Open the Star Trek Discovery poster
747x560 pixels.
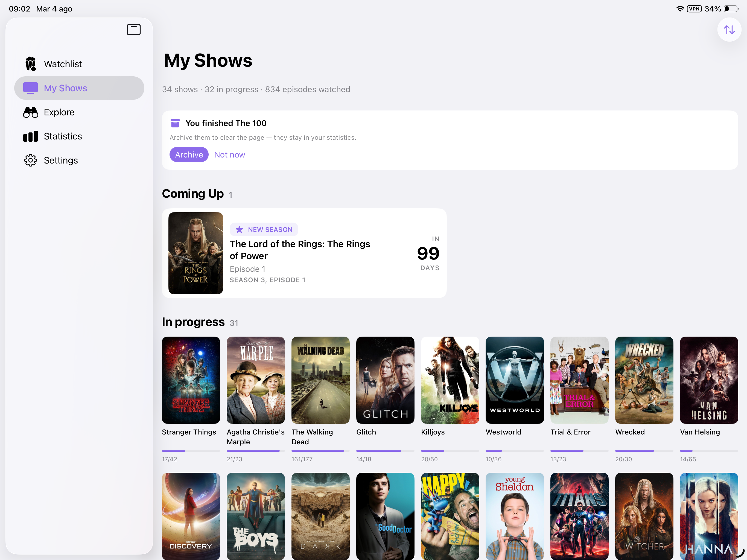click(191, 517)
